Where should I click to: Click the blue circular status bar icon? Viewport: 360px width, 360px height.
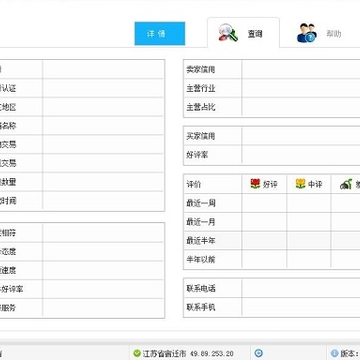tap(258, 353)
